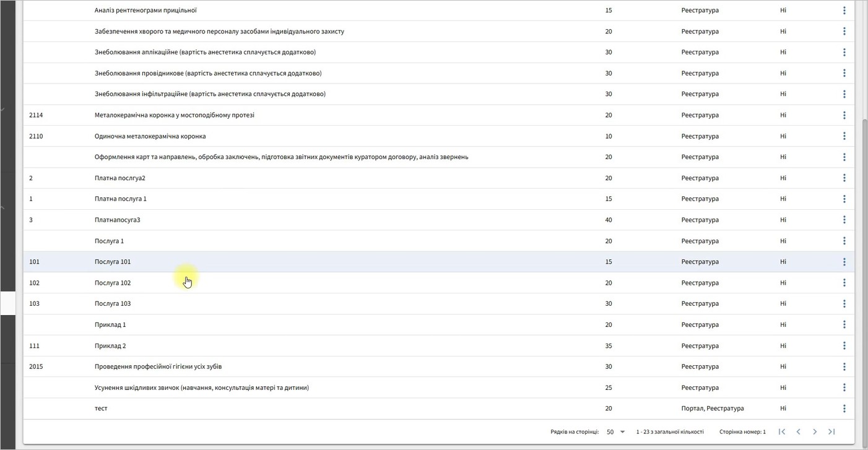This screenshot has width=868, height=450.
Task: Open rows per page dropdown showing 50
Action: (615, 432)
